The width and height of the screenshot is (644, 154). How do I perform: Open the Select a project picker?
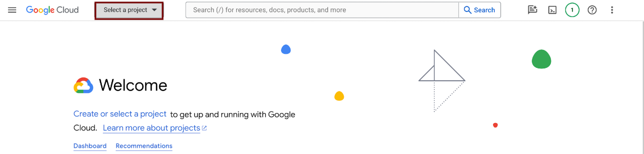125,10
